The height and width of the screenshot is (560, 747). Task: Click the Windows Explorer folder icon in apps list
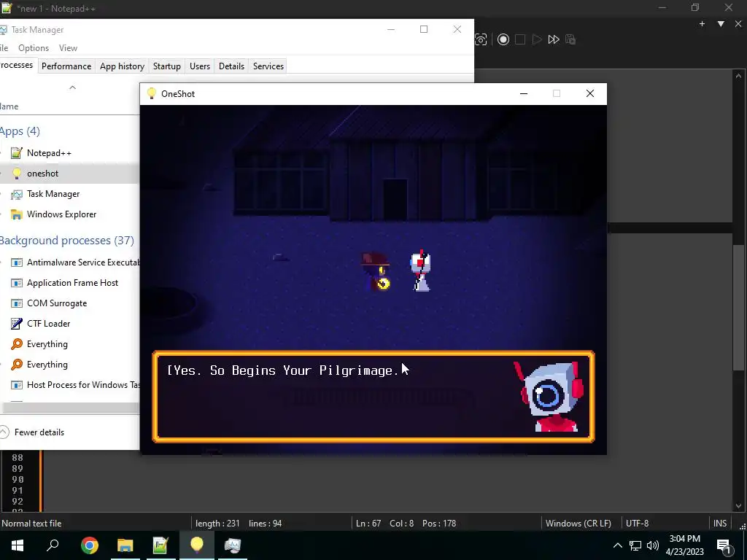17,214
